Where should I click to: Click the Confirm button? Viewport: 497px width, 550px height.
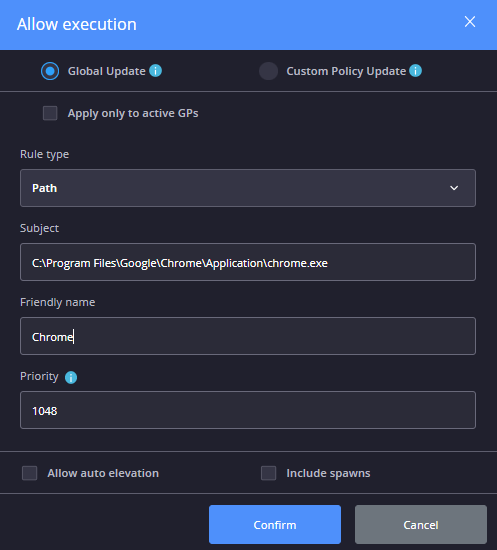275,524
